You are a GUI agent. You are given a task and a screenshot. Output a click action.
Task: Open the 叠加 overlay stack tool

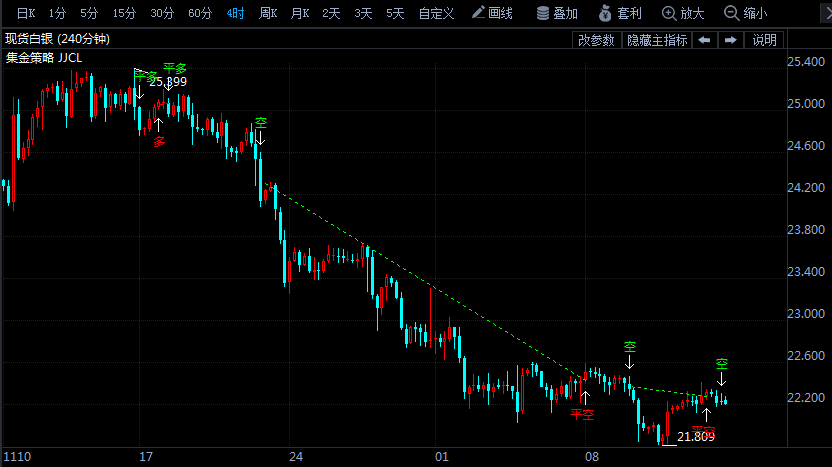[x=557, y=13]
